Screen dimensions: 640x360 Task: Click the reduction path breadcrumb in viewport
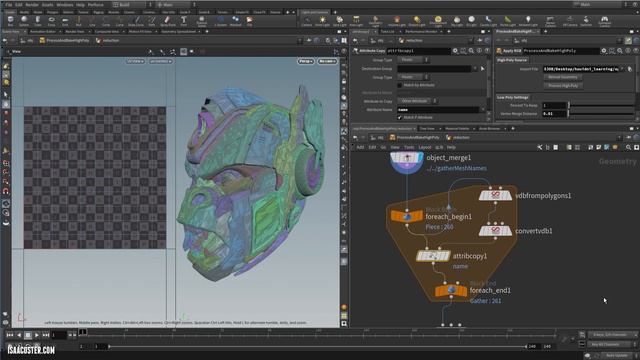point(108,40)
